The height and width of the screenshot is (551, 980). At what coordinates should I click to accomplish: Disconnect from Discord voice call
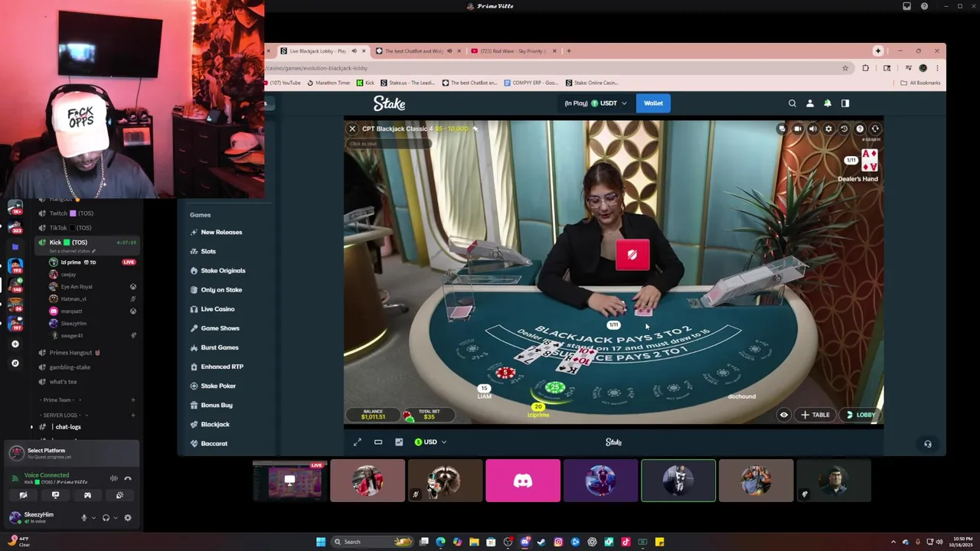coord(128,478)
